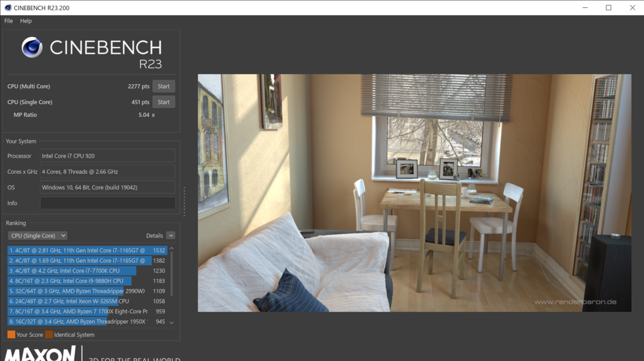Click the MP Ratio 5.04 x value
Screen dimensions: 644x361
147,115
